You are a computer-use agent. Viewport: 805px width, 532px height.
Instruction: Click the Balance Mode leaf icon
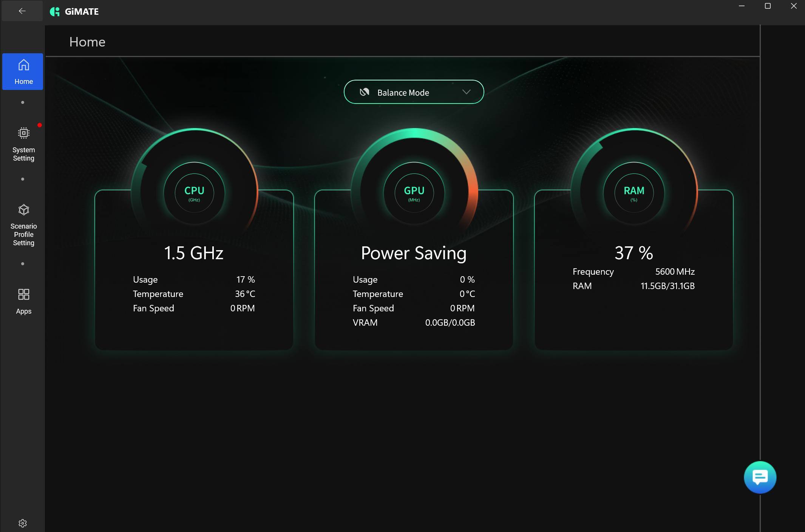(364, 92)
